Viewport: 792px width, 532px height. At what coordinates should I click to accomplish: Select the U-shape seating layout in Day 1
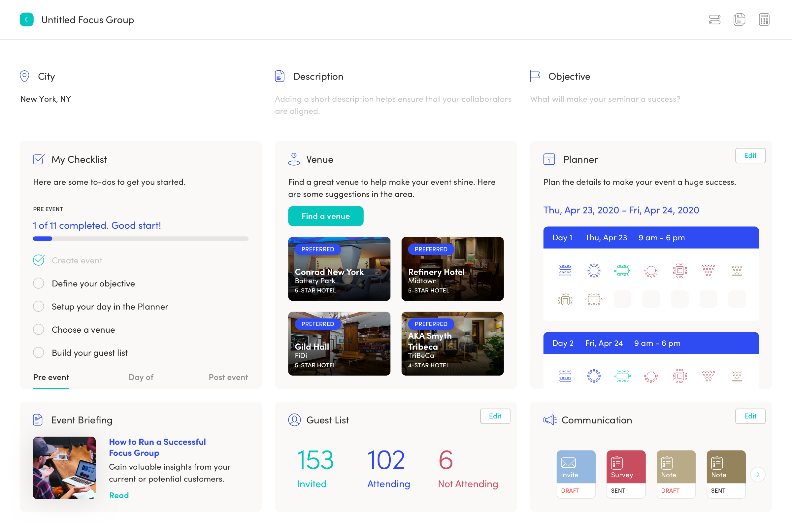pyautogui.click(x=565, y=299)
